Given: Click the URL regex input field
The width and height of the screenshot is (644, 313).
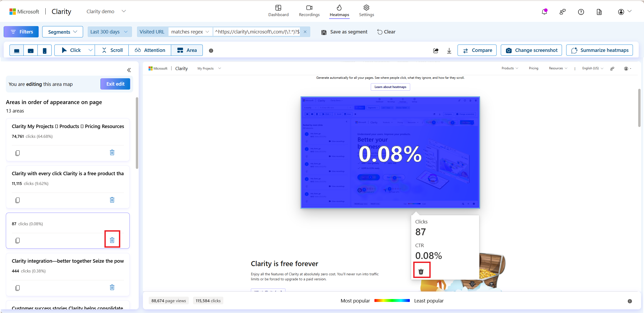Looking at the screenshot, I should [257, 32].
